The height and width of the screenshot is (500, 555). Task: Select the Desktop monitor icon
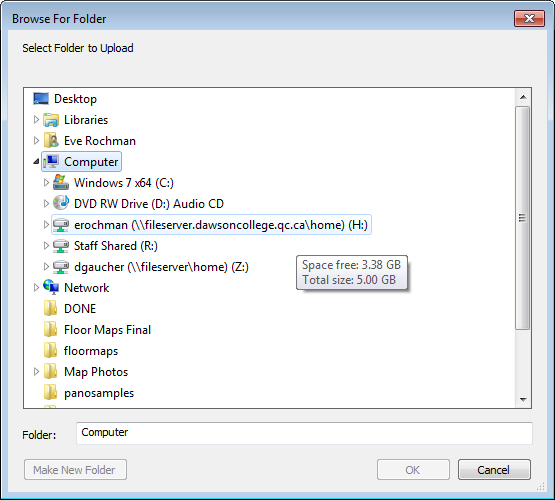41,99
